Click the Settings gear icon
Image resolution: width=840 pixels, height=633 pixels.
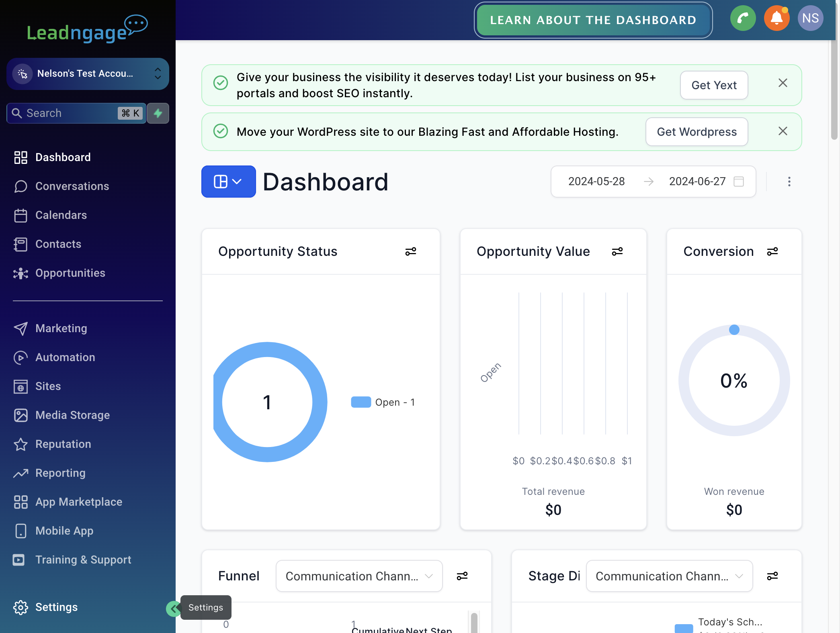[20, 607]
